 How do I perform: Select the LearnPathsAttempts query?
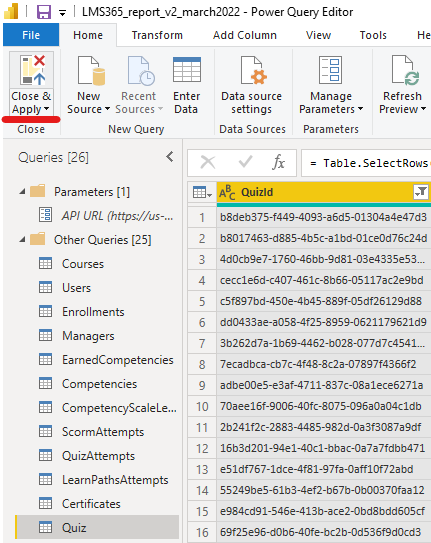coord(115,480)
